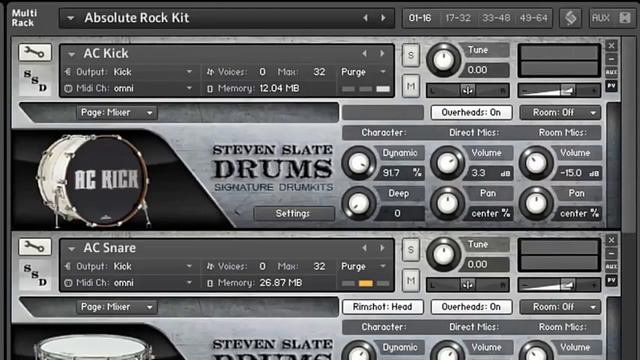Viewport: 640px width, 360px height.
Task: Open the AC Snare wrench edit icon
Action: [x=35, y=247]
